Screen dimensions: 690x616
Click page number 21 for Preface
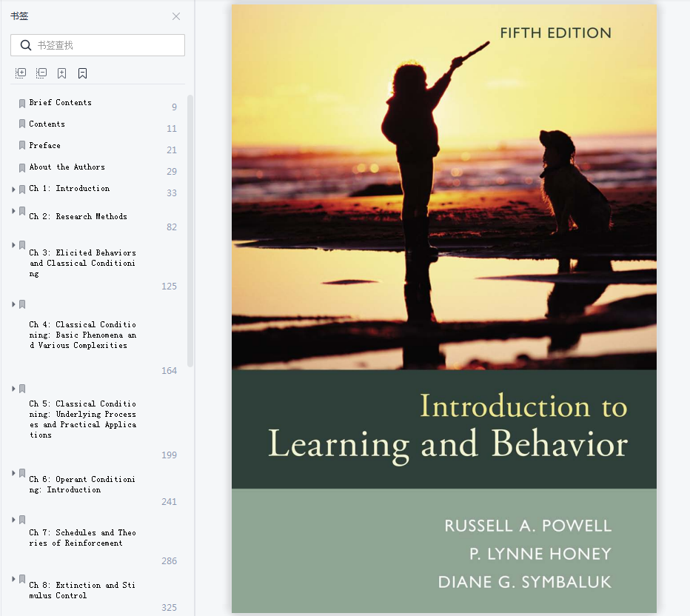pyautogui.click(x=172, y=150)
